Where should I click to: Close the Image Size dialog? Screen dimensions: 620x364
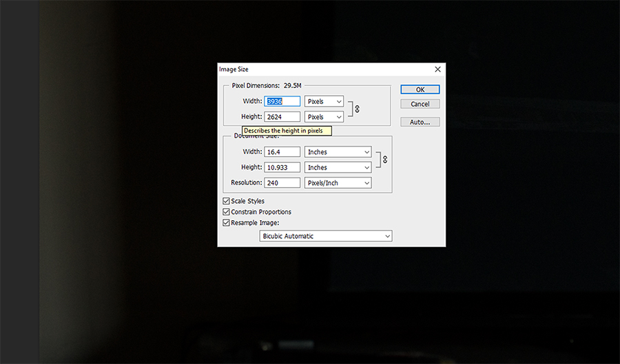click(437, 69)
